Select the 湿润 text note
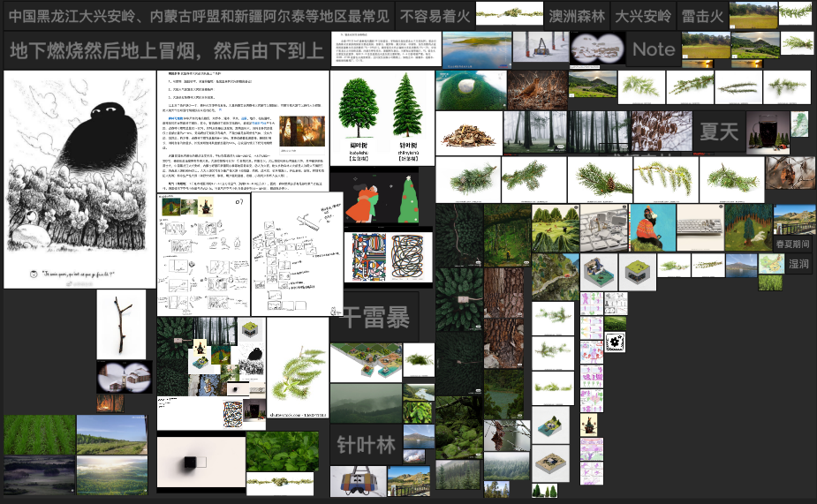The image size is (817, 504). 798,264
